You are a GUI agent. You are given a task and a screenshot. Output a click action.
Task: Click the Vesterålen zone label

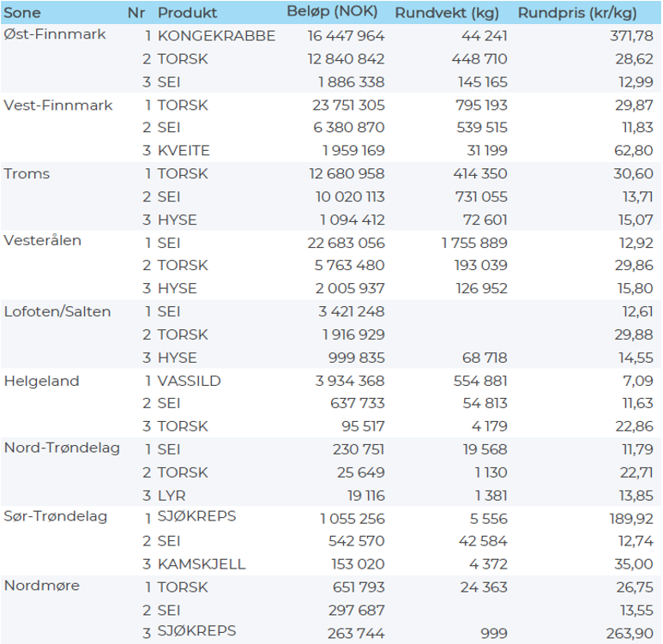pos(43,241)
